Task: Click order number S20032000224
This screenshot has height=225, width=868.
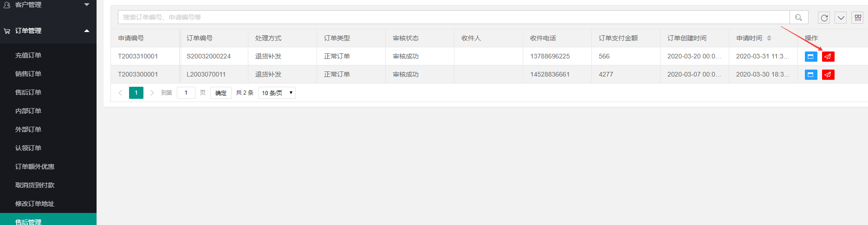Action: click(x=208, y=56)
